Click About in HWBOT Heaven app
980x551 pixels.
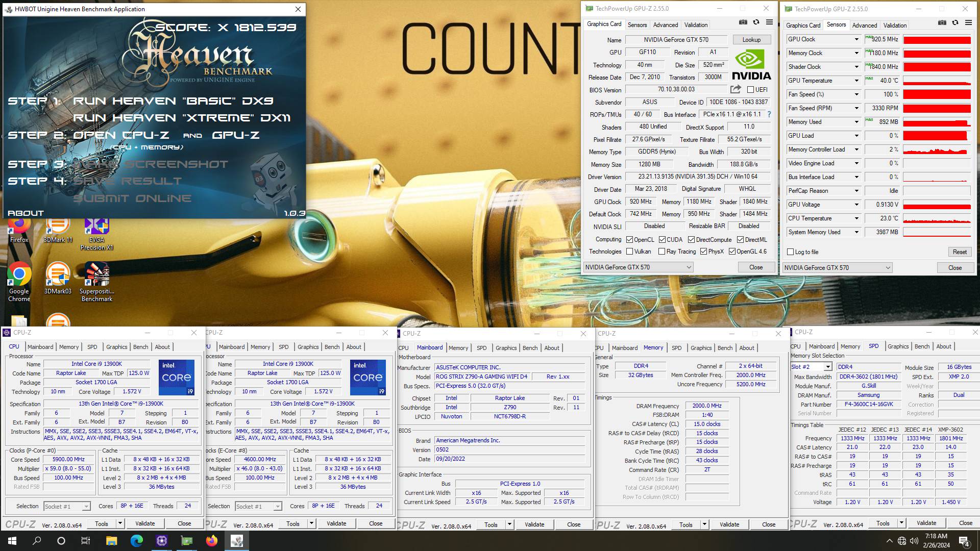[x=26, y=213]
